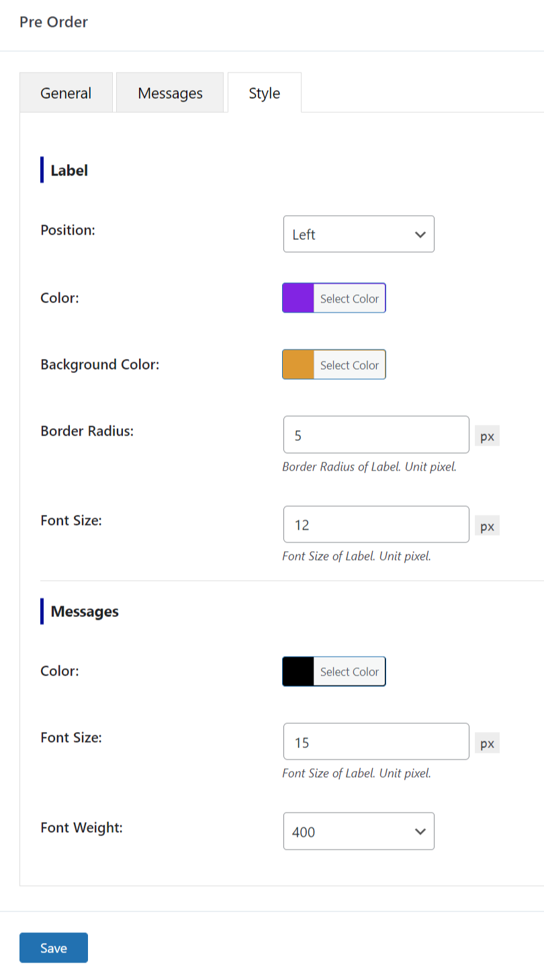The width and height of the screenshot is (544, 980).
Task: Switch to the General tab
Action: (x=66, y=93)
